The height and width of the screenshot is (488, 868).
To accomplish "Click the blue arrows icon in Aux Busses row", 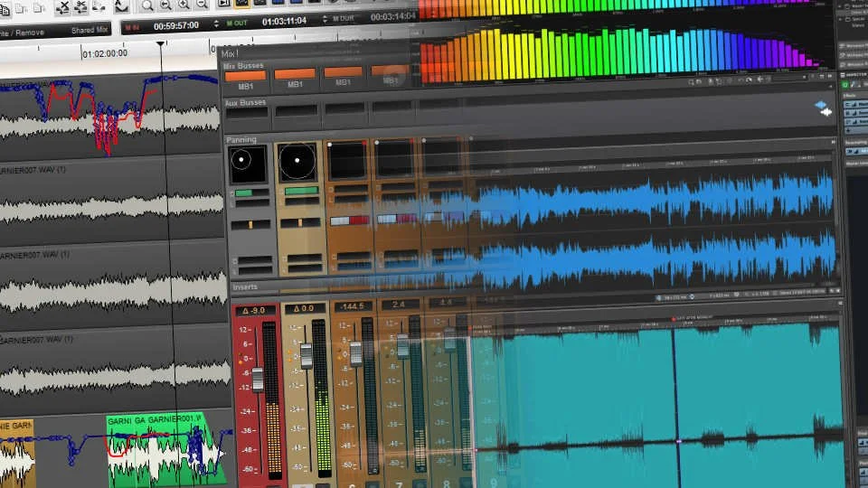I will point(823,108).
